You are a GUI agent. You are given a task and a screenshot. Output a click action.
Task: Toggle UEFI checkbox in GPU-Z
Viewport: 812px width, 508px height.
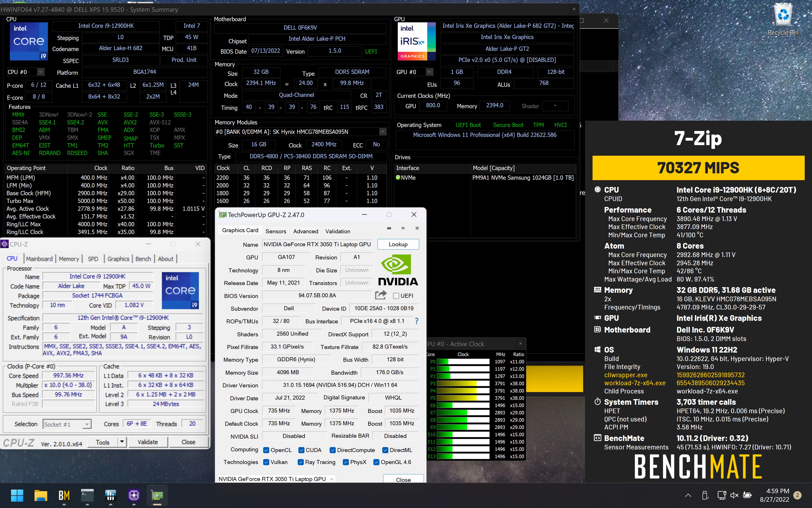[x=396, y=296]
